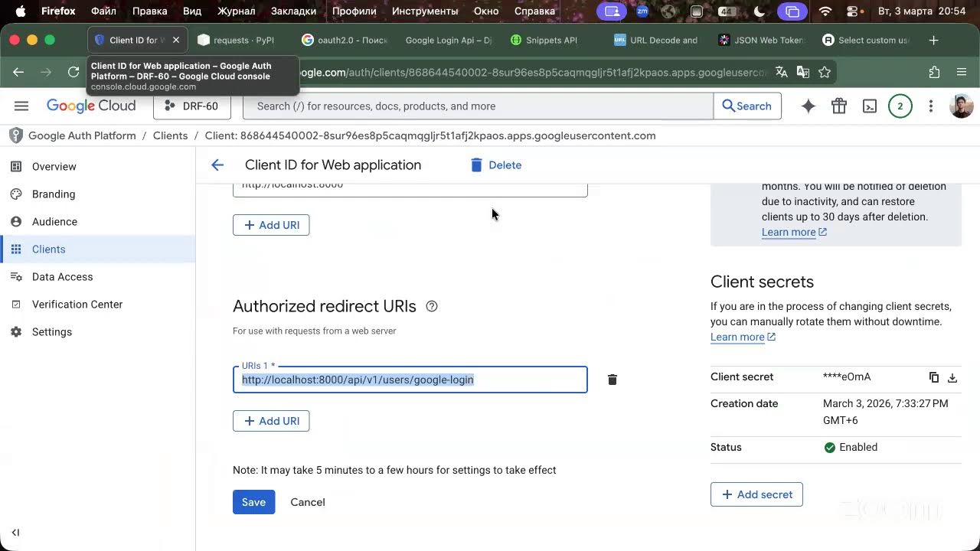This screenshot has height=551, width=980.
Task: Open Firefox Закладки menu
Action: [x=293, y=11]
